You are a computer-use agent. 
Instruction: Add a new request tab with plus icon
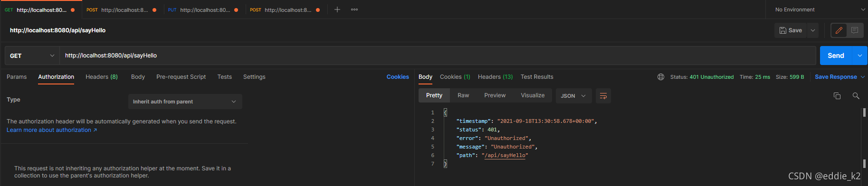337,9
